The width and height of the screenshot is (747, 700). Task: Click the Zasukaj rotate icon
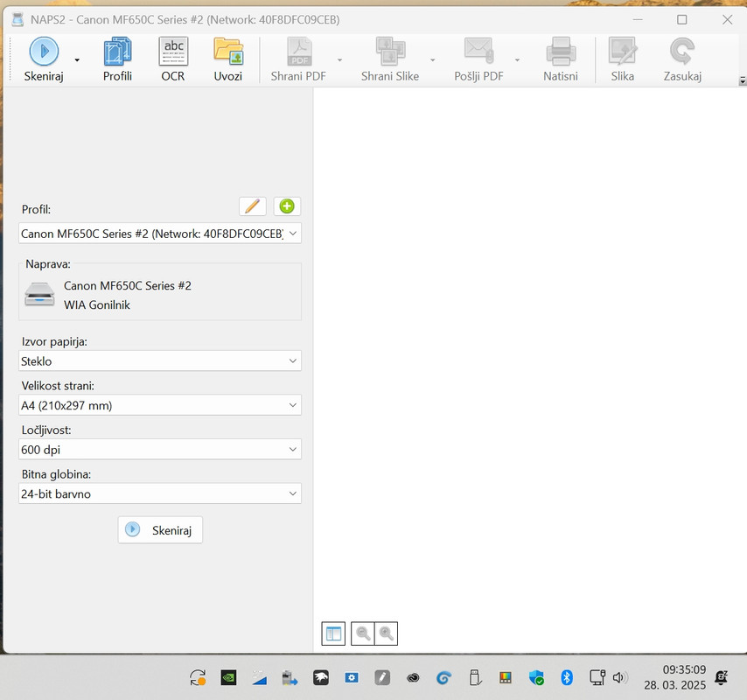point(682,52)
